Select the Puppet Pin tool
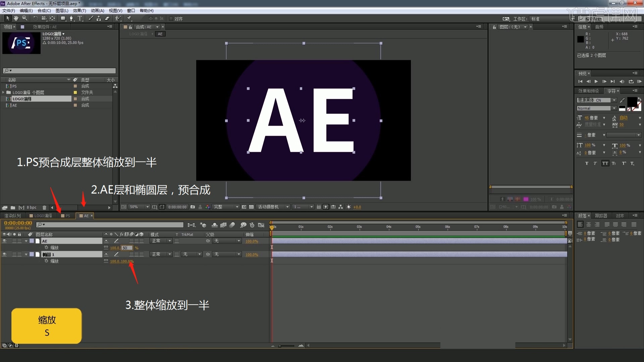 coord(129,18)
